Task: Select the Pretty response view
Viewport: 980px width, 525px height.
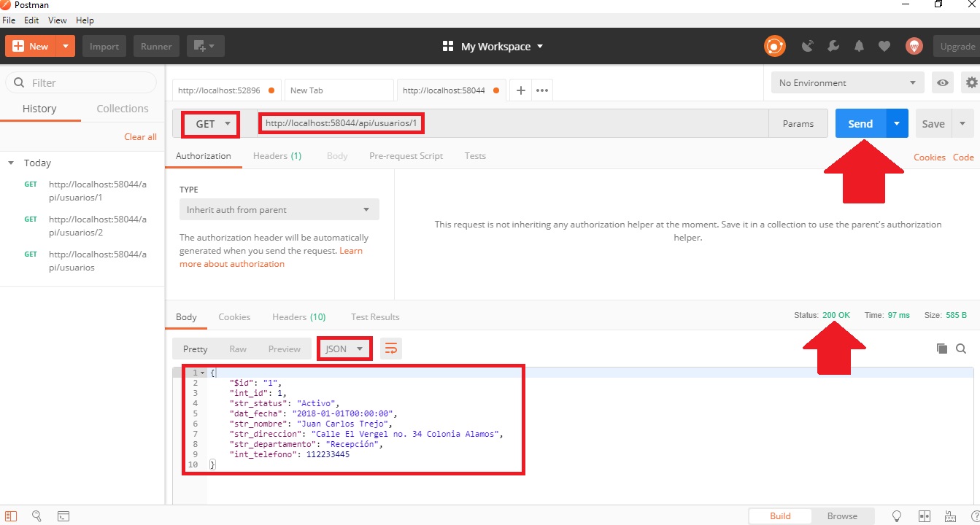Action: point(194,349)
